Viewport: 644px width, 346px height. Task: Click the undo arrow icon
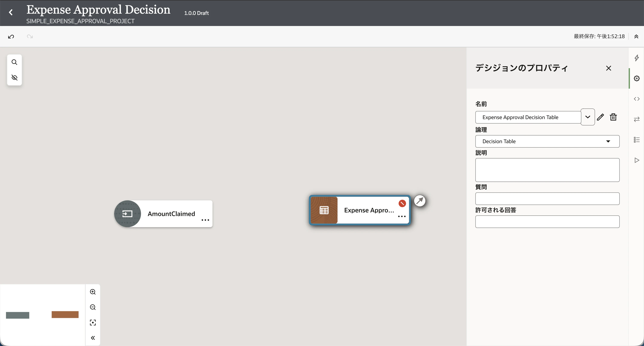[11, 36]
